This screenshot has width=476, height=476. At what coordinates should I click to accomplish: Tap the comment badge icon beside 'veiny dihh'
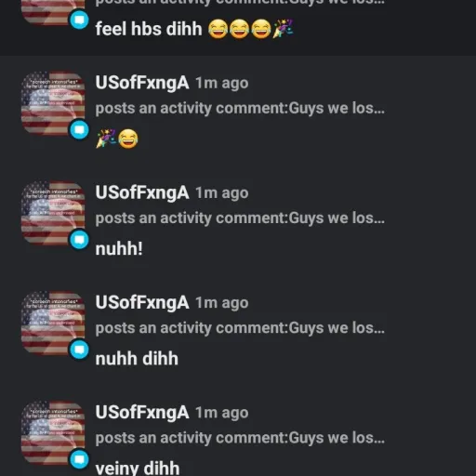[79, 459]
